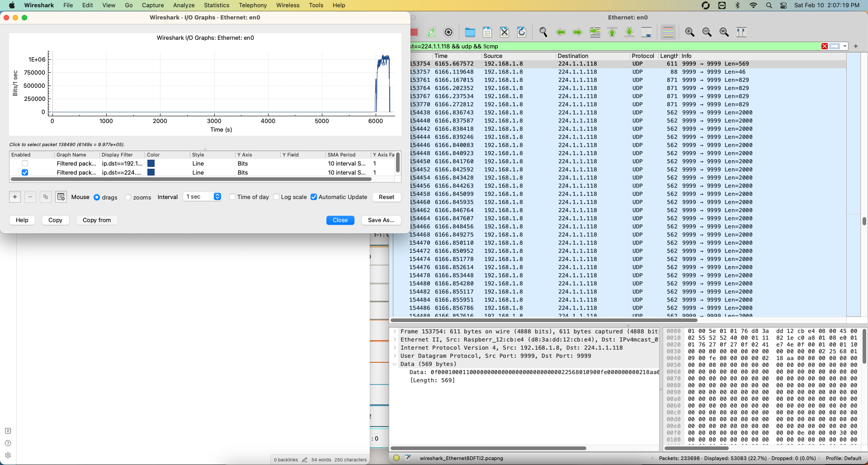Screen dimensions: 868x465
Task: Enable the first ip.dst==192.1 graph
Action: (25, 164)
